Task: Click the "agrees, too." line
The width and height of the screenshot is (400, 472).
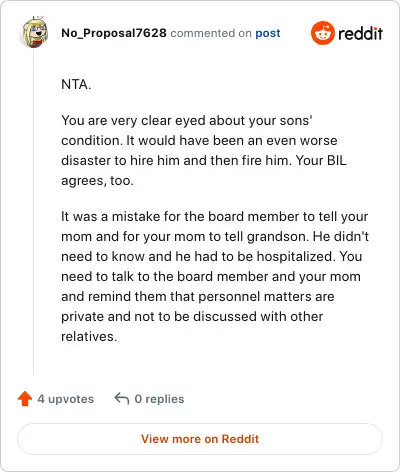Action: pos(97,181)
